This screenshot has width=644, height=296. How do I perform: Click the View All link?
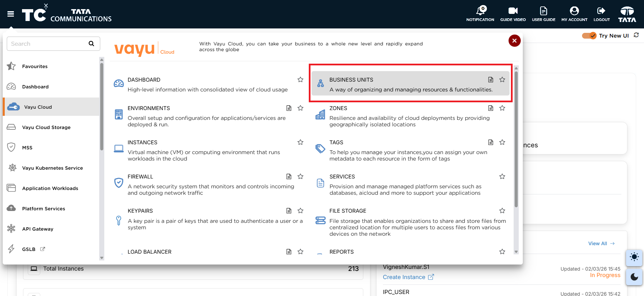click(x=601, y=244)
